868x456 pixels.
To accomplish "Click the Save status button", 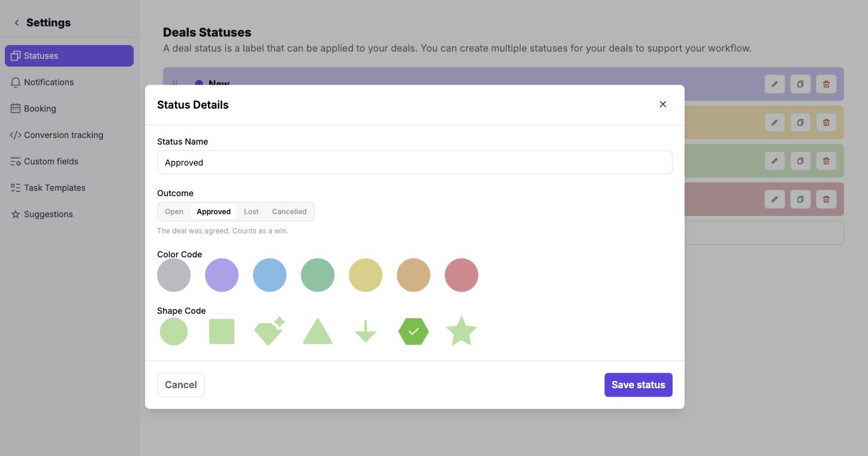I will click(638, 385).
